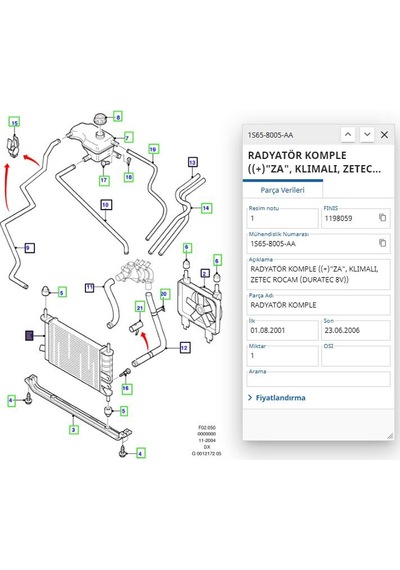
Task: Select callout 5 below the radiator
Action: coord(123,411)
